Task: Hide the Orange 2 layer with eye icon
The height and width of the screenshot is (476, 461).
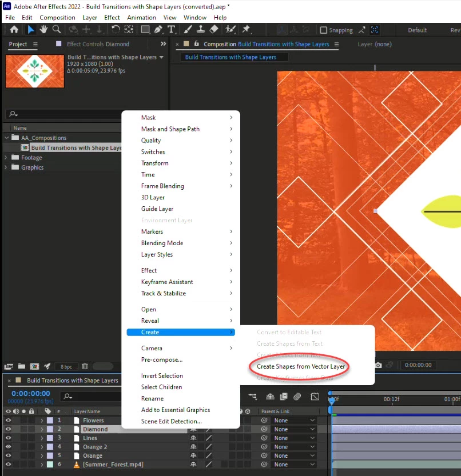Action: point(8,447)
